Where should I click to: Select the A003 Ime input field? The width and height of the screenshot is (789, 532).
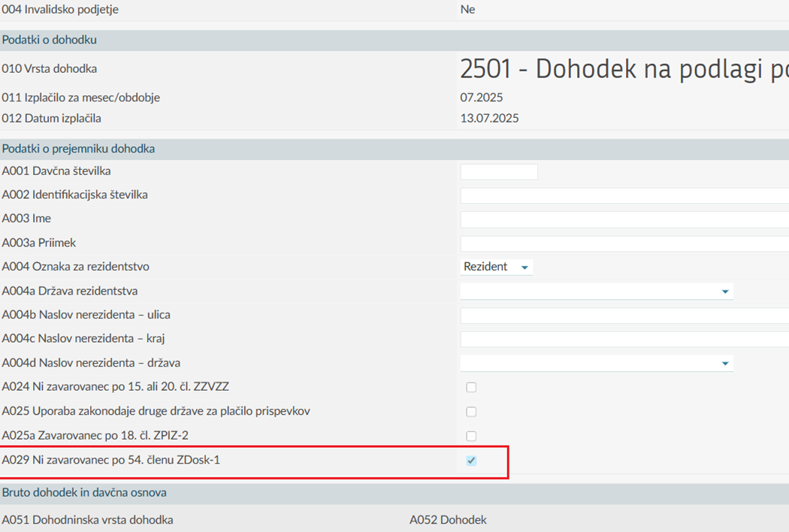(x=624, y=219)
